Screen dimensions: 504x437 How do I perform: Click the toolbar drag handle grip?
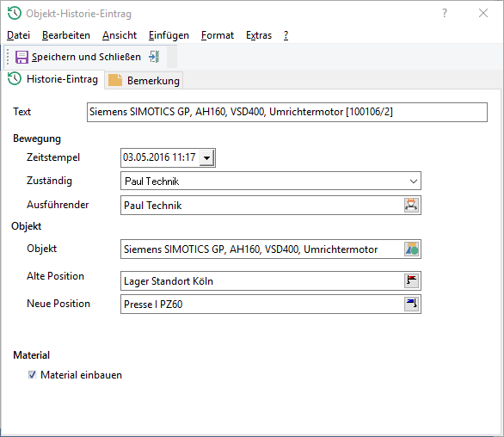coord(8,57)
